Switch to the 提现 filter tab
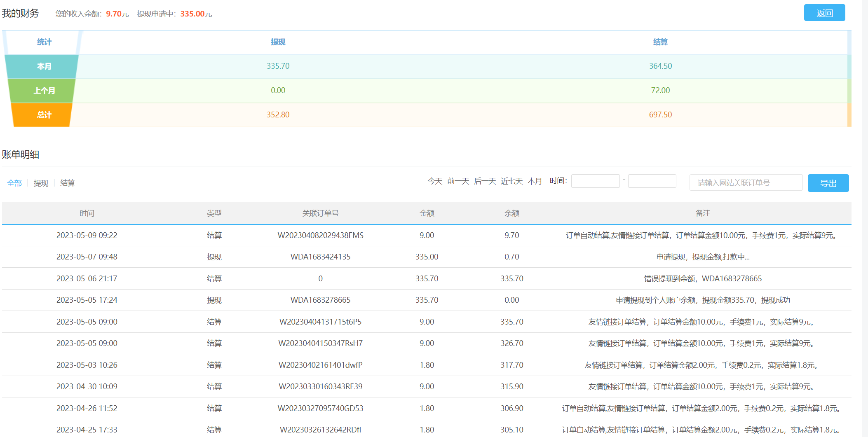The height and width of the screenshot is (437, 868). 41,183
